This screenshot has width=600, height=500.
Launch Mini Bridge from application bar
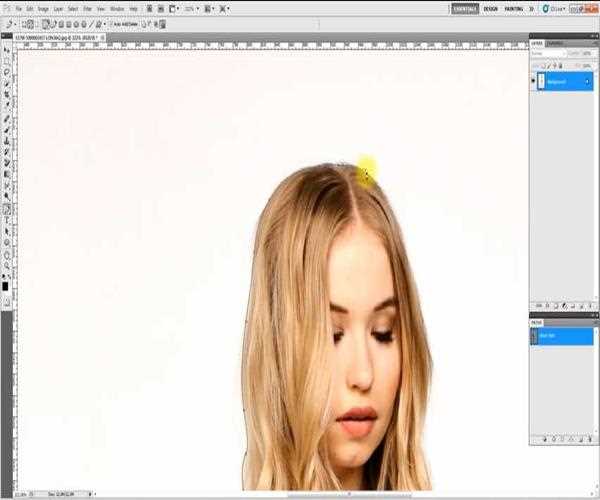click(160, 8)
